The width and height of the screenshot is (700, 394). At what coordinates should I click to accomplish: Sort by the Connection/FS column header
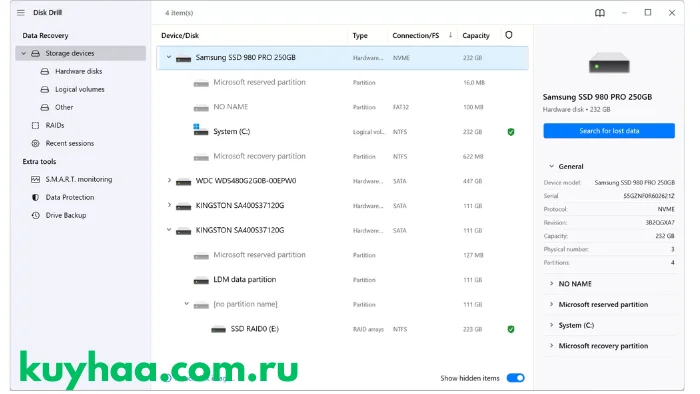click(x=416, y=36)
